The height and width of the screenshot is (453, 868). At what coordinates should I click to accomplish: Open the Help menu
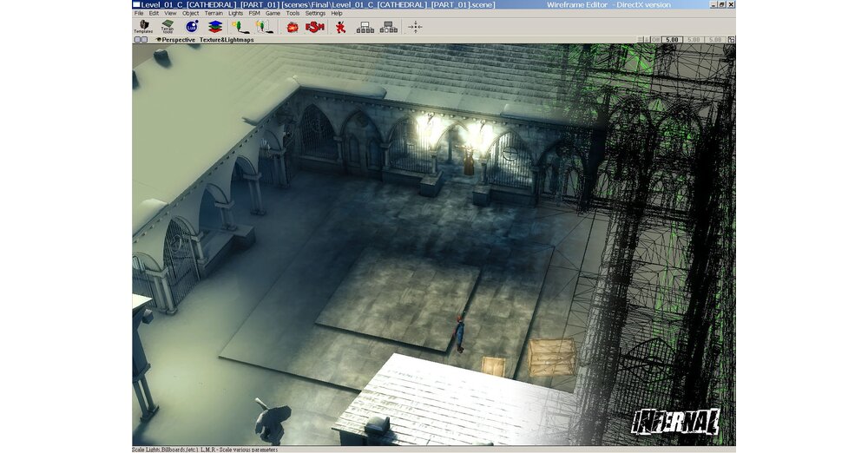pos(337,13)
